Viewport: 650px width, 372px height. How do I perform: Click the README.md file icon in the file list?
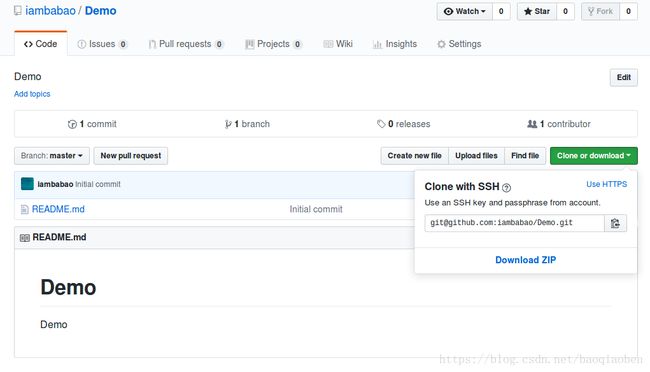(x=24, y=209)
